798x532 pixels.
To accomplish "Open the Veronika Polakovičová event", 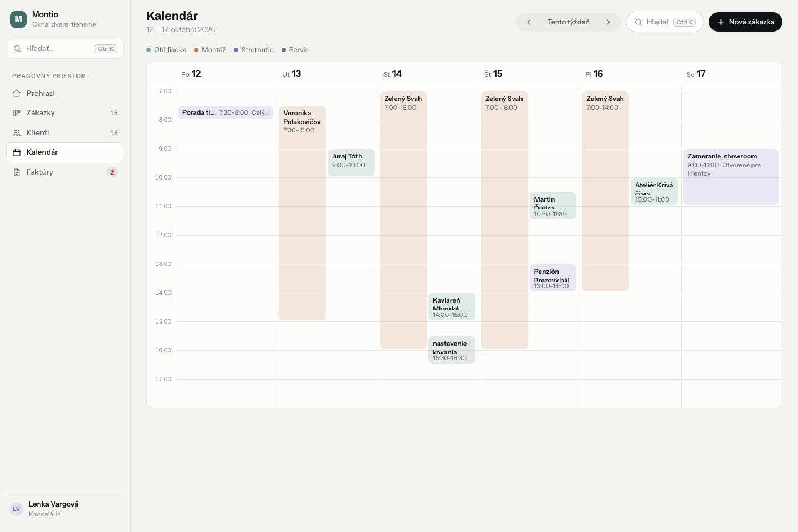I will coord(302,213).
